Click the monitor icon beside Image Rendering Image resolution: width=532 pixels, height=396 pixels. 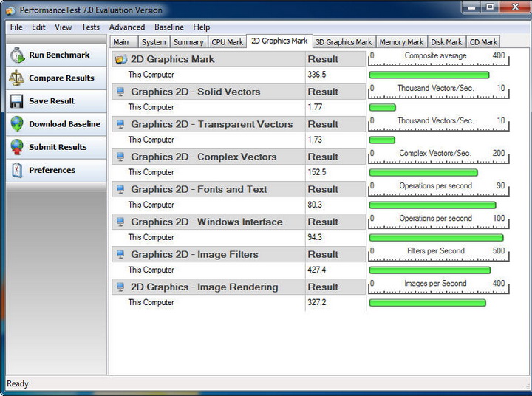(x=120, y=287)
